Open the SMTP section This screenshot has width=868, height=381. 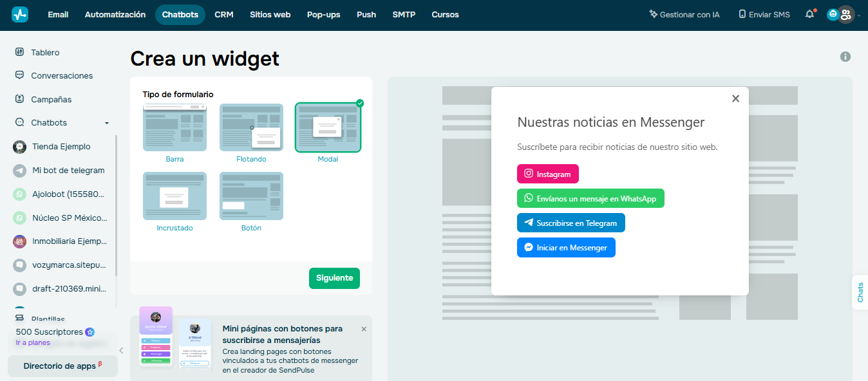pos(404,14)
